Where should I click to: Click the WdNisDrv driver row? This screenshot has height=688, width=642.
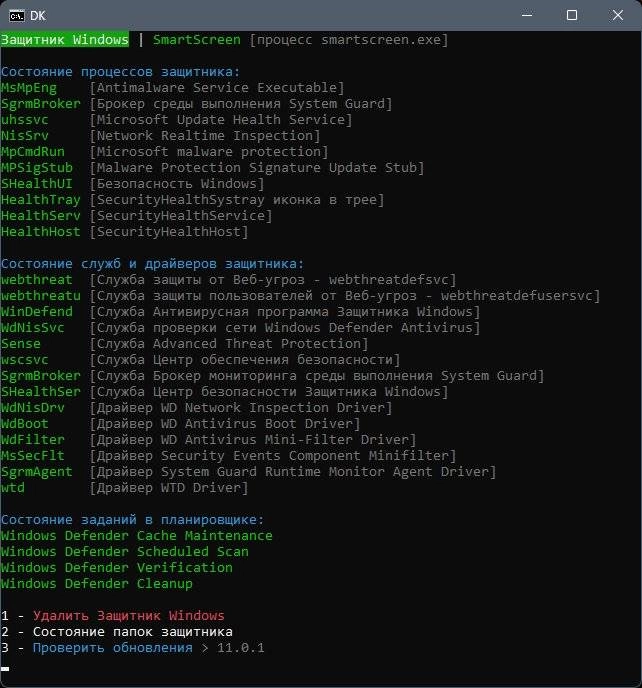[197, 408]
